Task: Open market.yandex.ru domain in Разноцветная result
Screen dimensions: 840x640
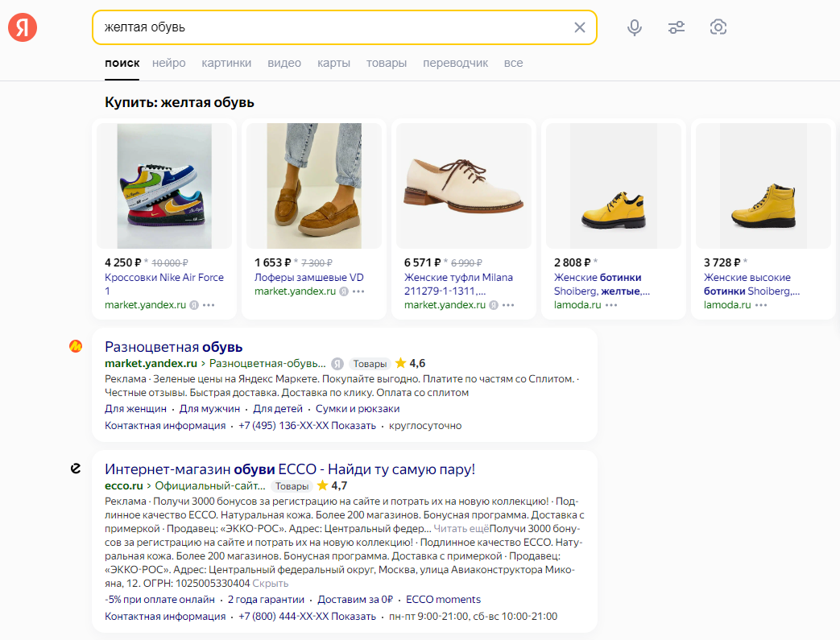Action: tap(151, 363)
